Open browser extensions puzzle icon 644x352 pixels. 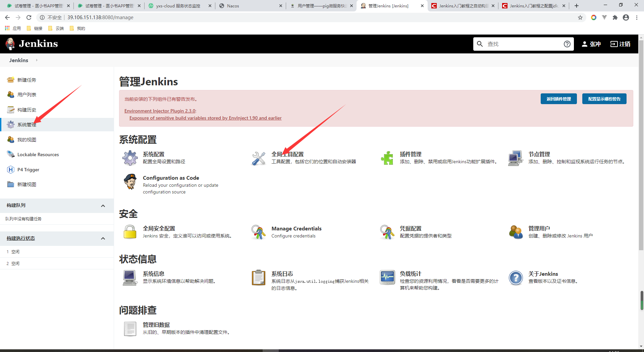pos(615,17)
